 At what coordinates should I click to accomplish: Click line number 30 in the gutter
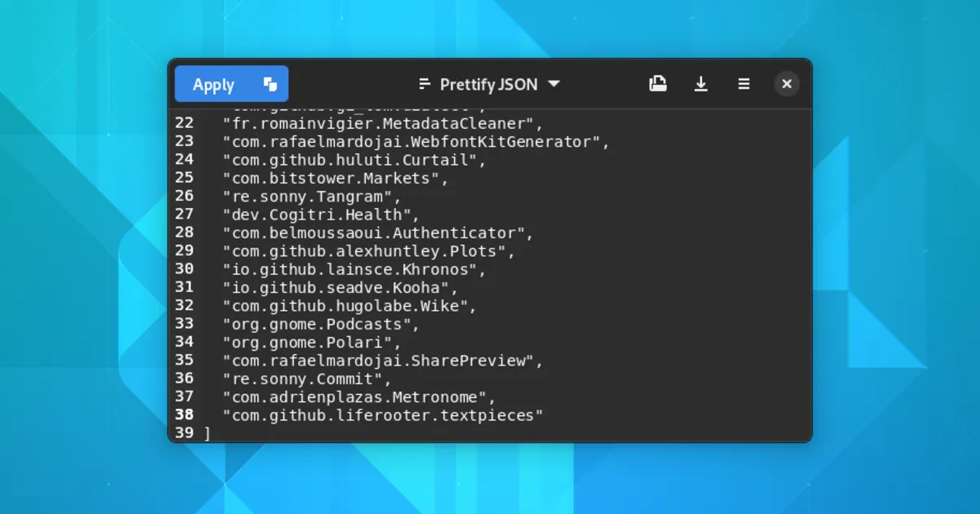pos(185,269)
